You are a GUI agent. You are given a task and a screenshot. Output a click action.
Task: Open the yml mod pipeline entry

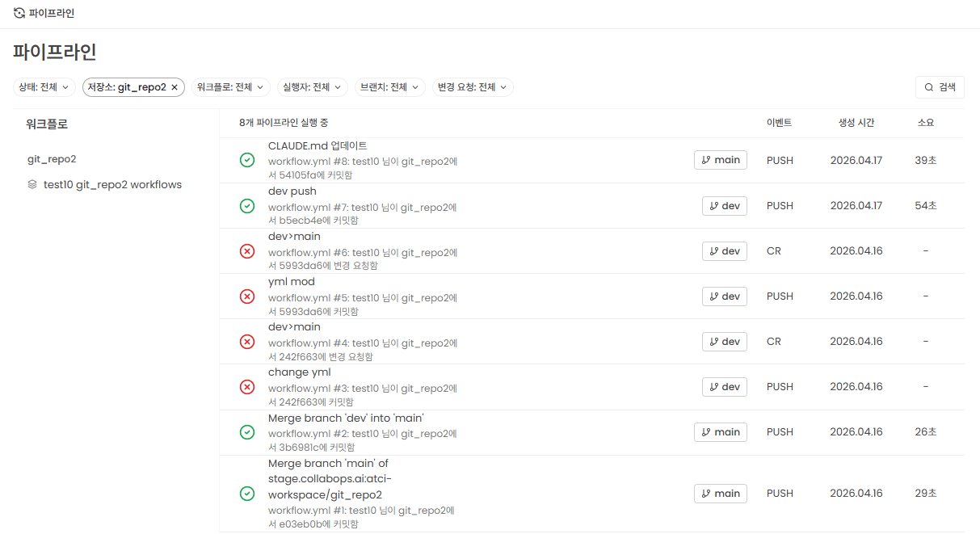pos(292,282)
